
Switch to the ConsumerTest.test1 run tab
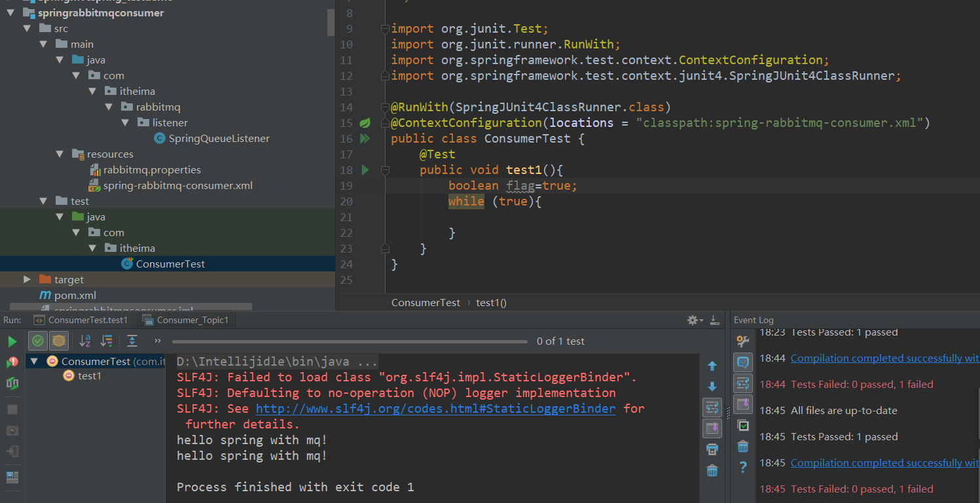(x=81, y=320)
